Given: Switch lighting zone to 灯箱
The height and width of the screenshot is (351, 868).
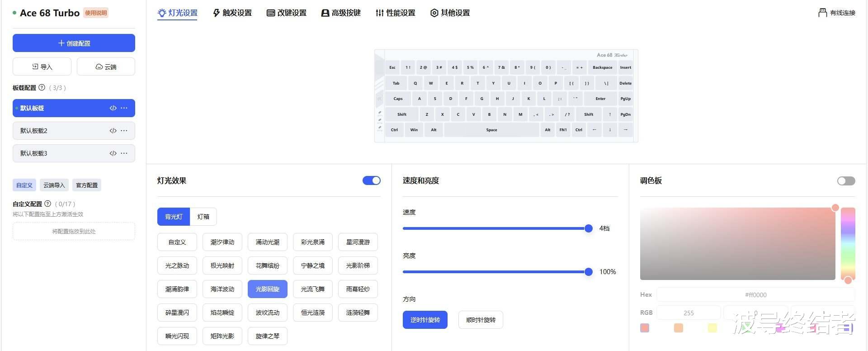Looking at the screenshot, I should point(203,217).
